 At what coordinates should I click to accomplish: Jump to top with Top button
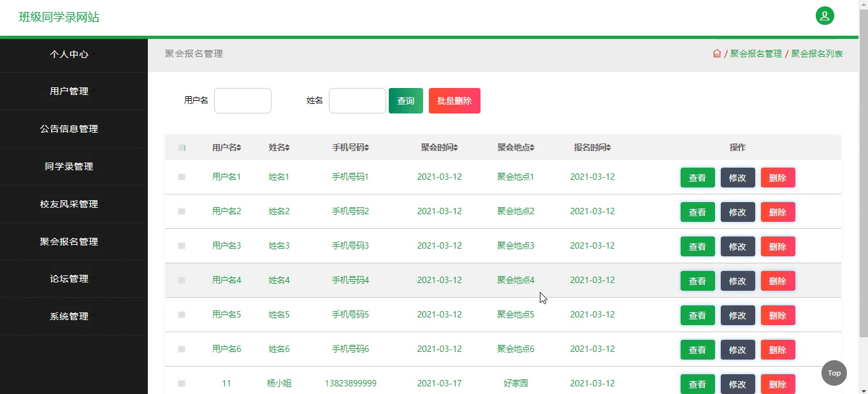pos(834,373)
